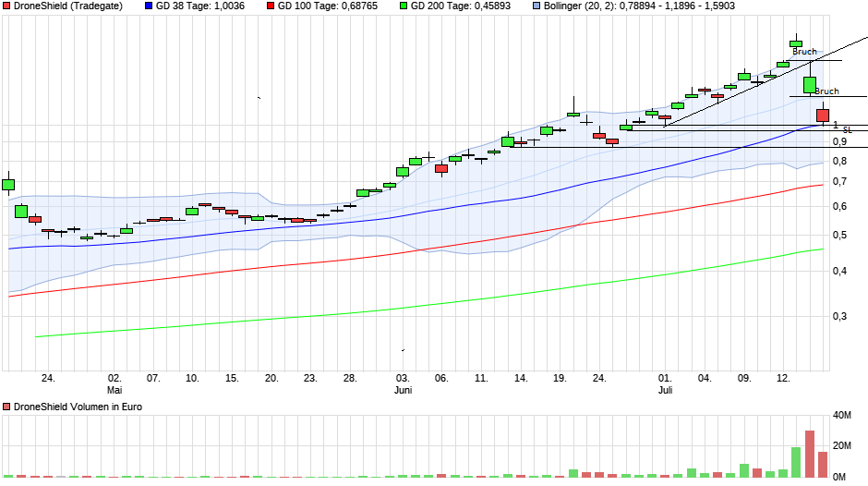The width and height of the screenshot is (868, 486).
Task: Click the highest green candle at the peak
Action: click(x=796, y=42)
